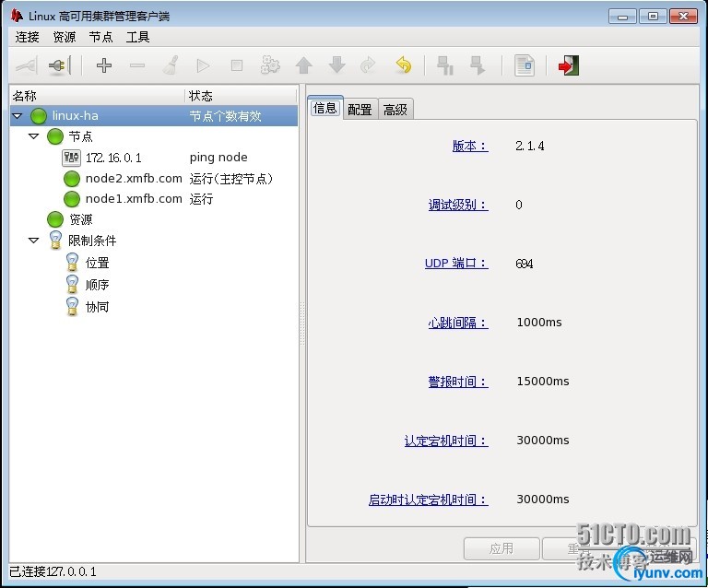Click the red arrow exit door icon
This screenshot has width=708, height=588.
[x=569, y=65]
